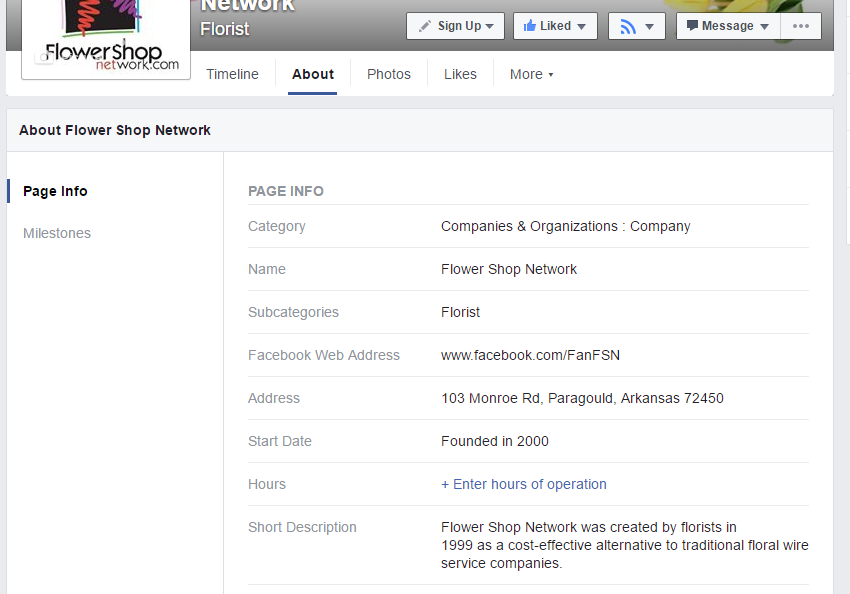Open the Sign Up dropdown button
This screenshot has height=594, width=850.
(x=455, y=26)
